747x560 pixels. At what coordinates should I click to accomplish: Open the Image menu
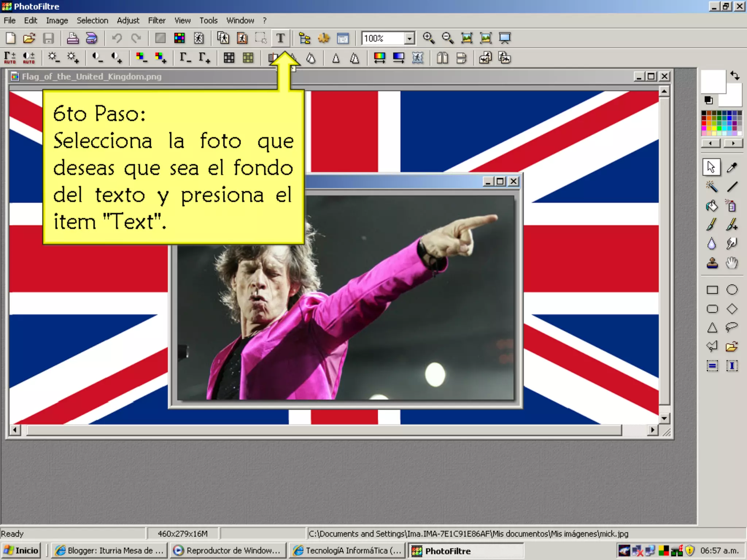pyautogui.click(x=57, y=20)
